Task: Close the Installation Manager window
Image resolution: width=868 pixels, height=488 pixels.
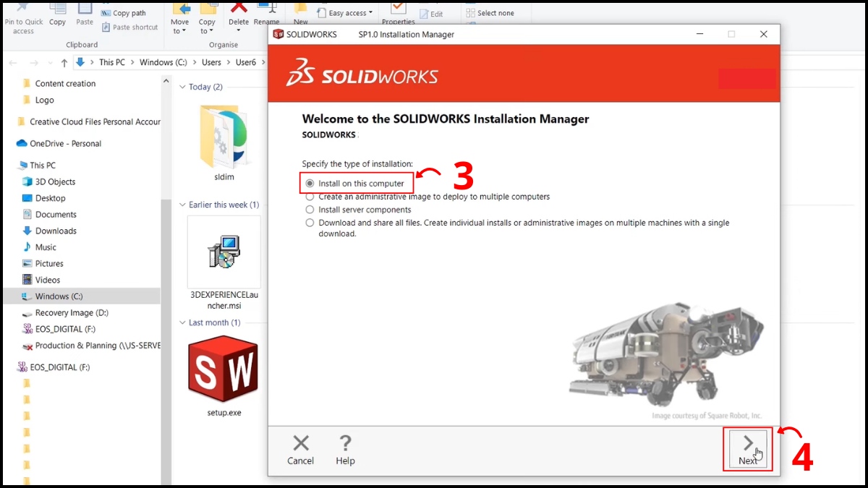Action: coord(764,34)
